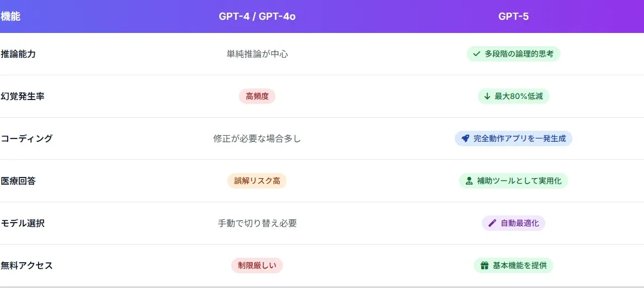Screen dimensions: 644x288
Task: Click the 完全動作アプリを一発生成 blue badge text
Action: 520,139
